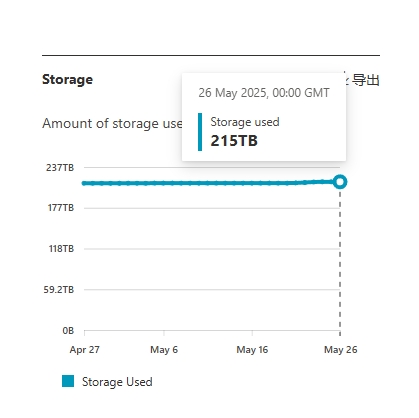Select the May 26 axis date label
This screenshot has height=418, width=419.
(x=341, y=350)
